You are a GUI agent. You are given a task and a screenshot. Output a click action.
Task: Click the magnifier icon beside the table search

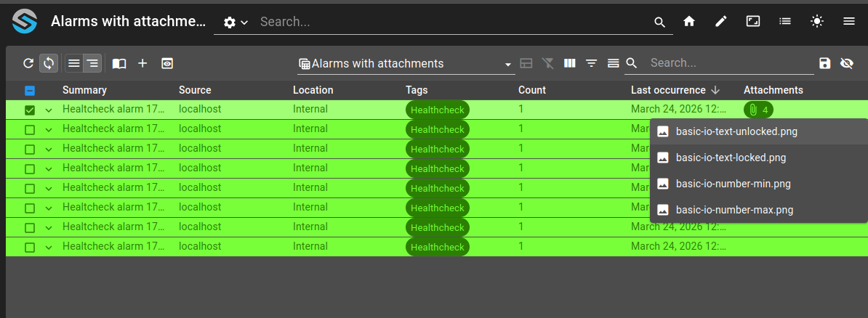(632, 64)
